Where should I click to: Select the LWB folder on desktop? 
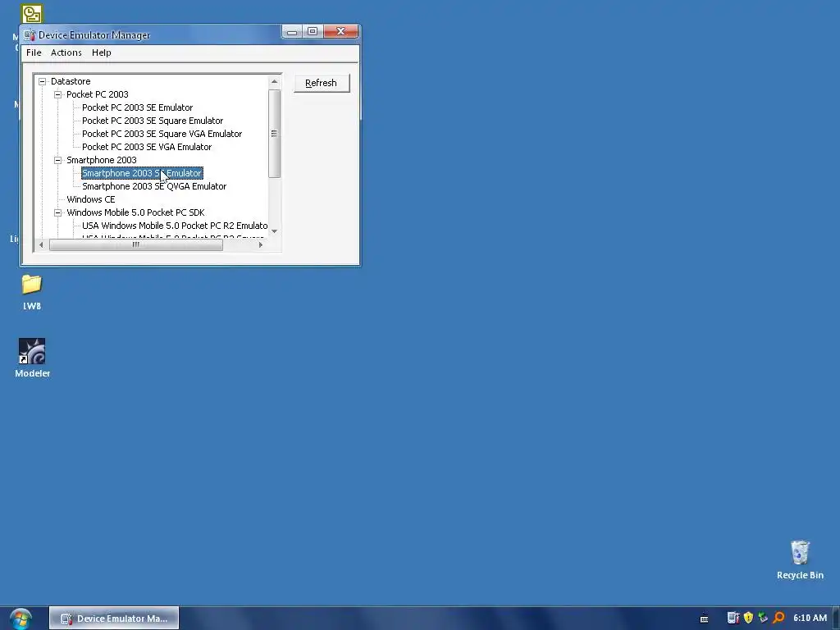point(32,293)
